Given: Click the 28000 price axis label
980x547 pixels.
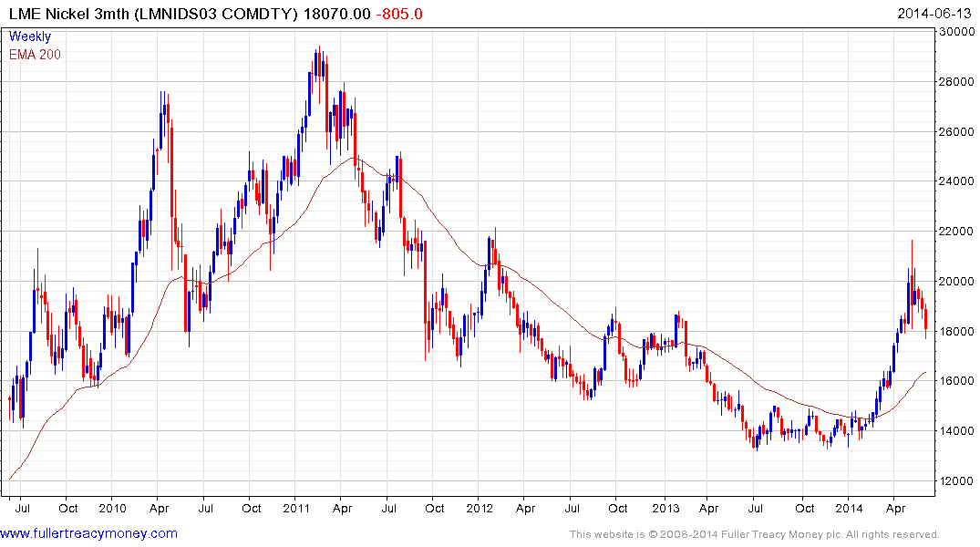Looking at the screenshot, I should 956,82.
